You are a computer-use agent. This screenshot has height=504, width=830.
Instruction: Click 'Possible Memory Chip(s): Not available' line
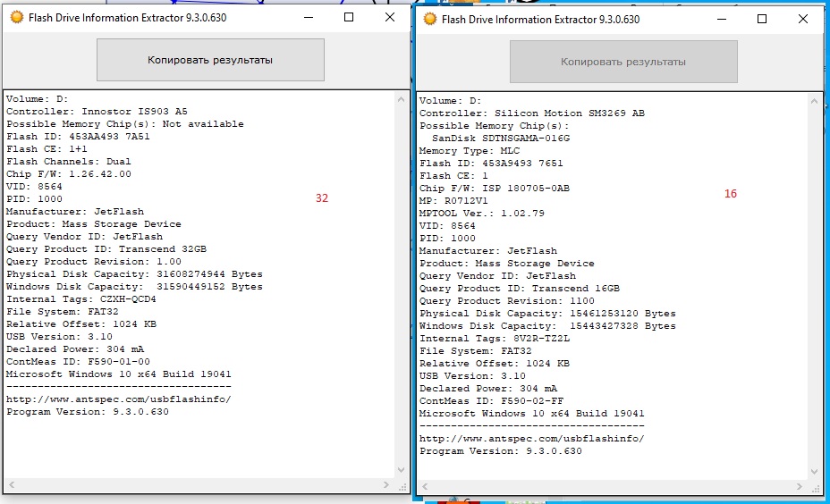125,123
